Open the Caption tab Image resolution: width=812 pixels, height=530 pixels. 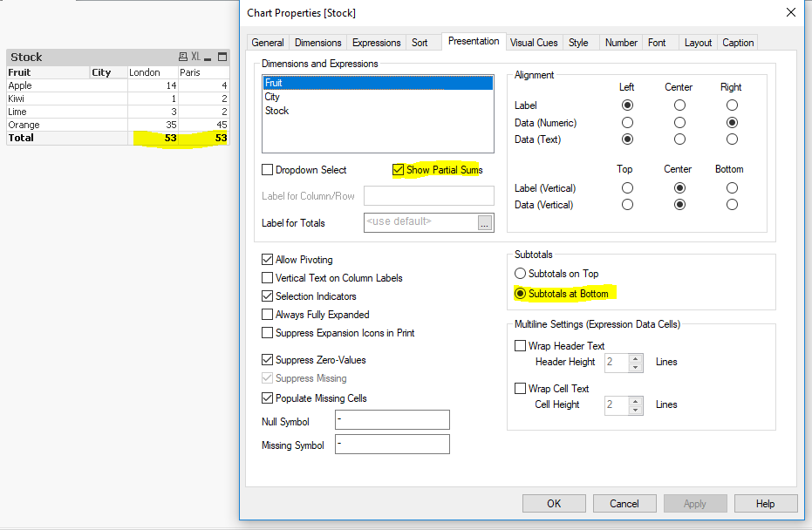point(738,43)
